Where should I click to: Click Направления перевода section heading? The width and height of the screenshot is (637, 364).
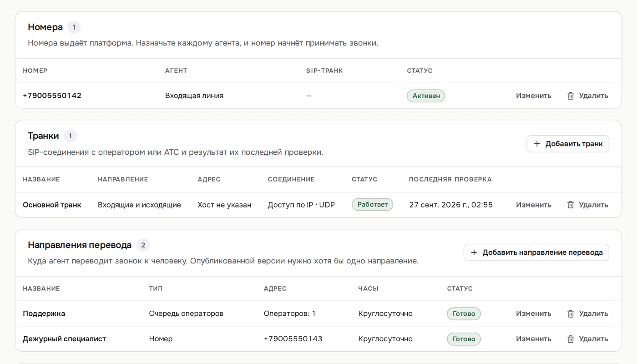[80, 245]
